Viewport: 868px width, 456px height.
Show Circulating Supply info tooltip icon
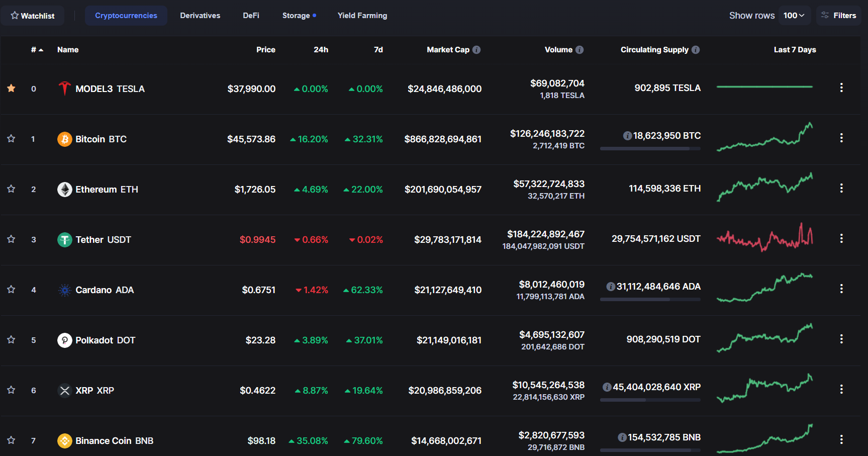click(x=696, y=50)
